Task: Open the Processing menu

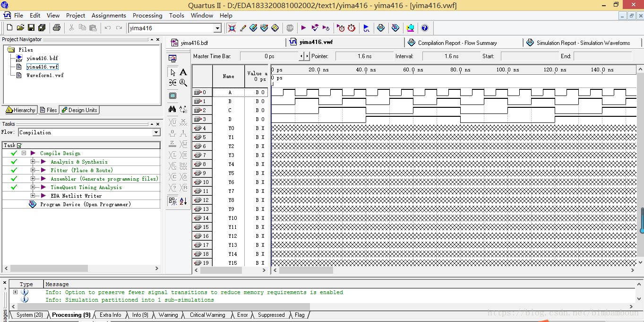Action: (147, 16)
